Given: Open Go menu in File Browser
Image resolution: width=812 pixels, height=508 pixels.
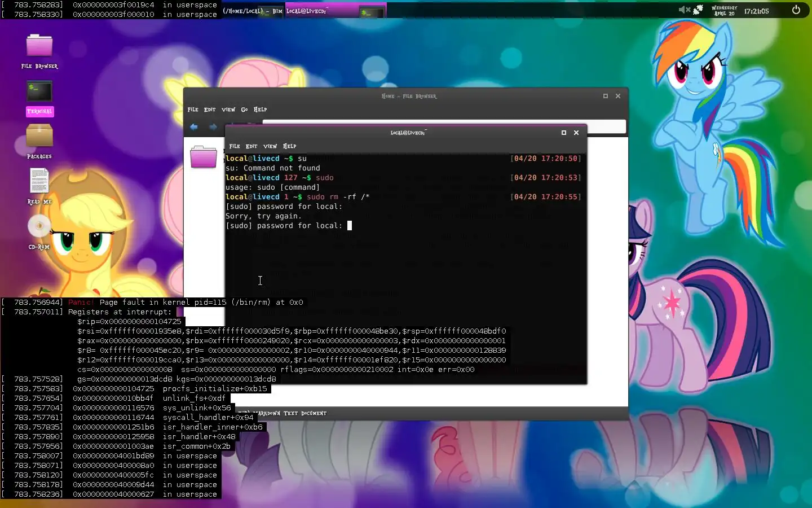Looking at the screenshot, I should [244, 110].
